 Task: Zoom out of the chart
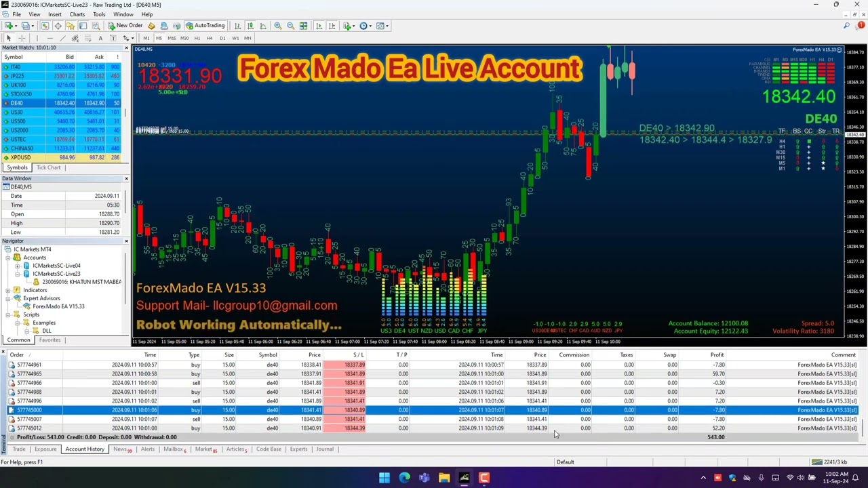click(x=290, y=26)
